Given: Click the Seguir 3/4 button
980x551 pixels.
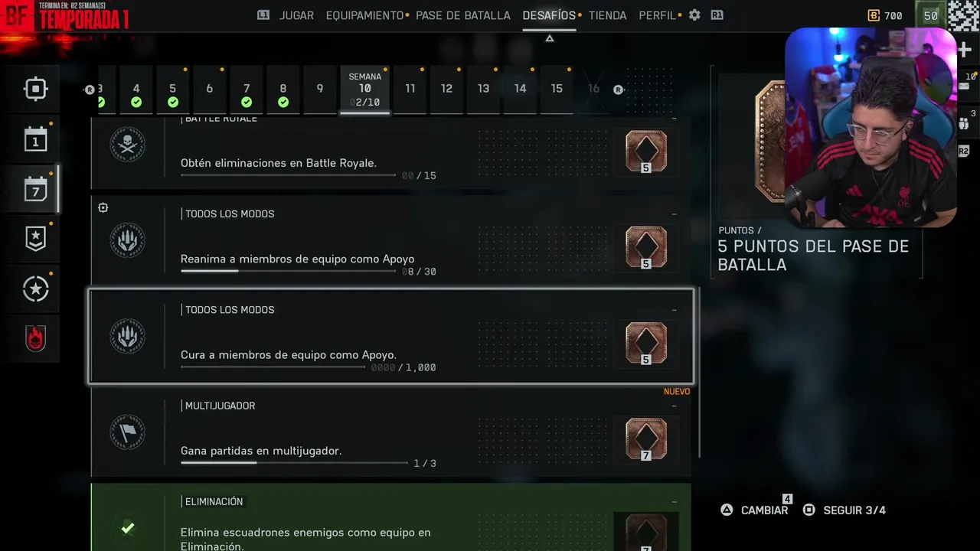Looking at the screenshot, I should click(x=844, y=510).
